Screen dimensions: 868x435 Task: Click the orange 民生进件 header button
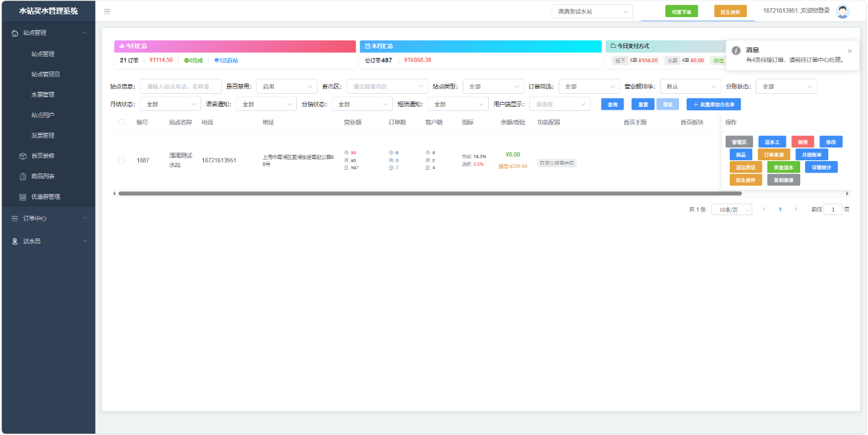pyautogui.click(x=730, y=12)
